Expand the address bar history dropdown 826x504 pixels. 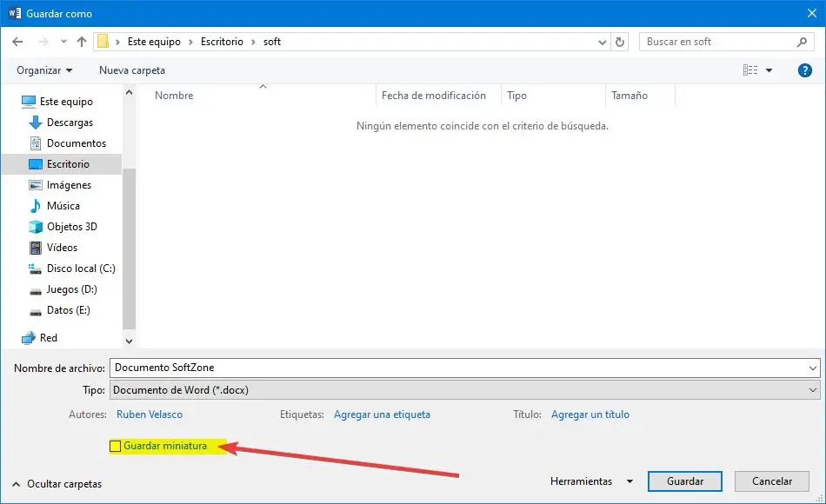coord(603,42)
